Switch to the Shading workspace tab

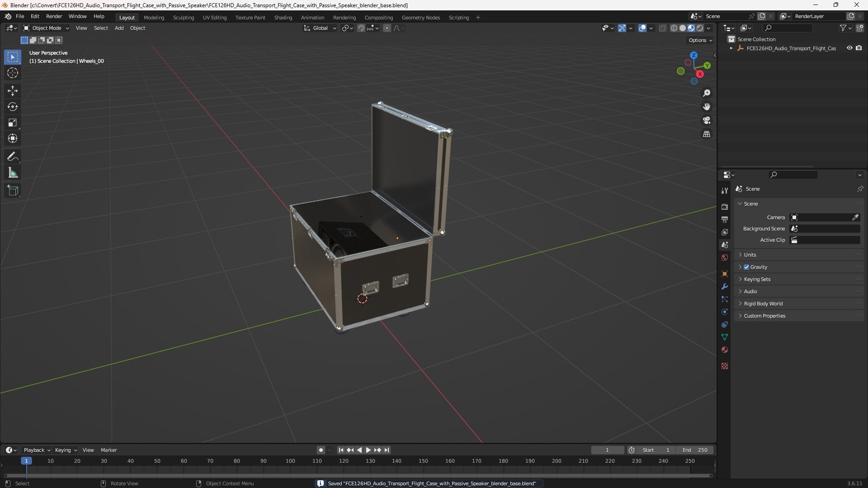pyautogui.click(x=283, y=18)
